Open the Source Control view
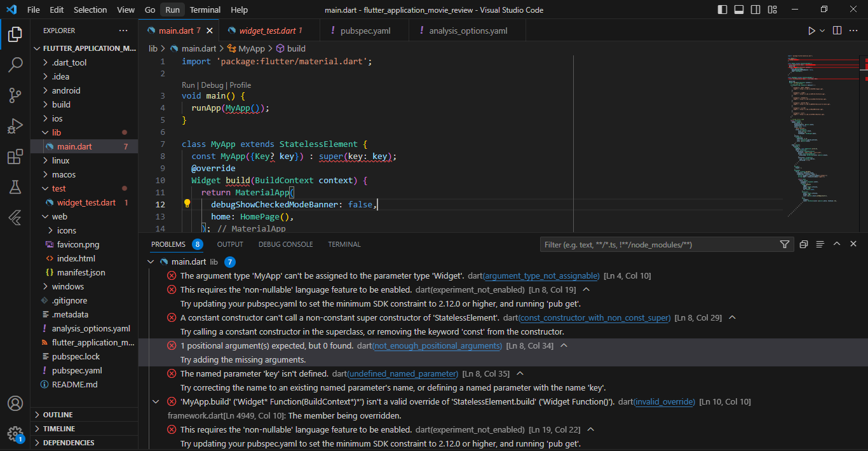The height and width of the screenshot is (451, 868). tap(15, 95)
